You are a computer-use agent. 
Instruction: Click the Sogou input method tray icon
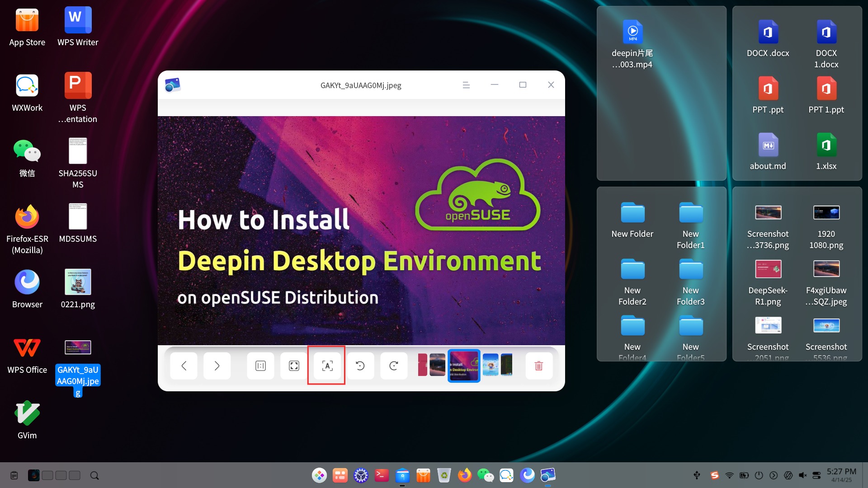[714, 475]
